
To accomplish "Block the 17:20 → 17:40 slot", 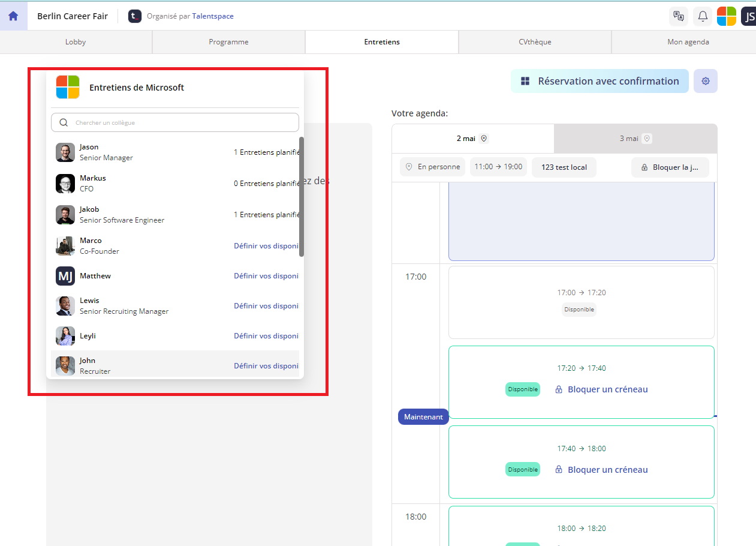I will point(601,389).
